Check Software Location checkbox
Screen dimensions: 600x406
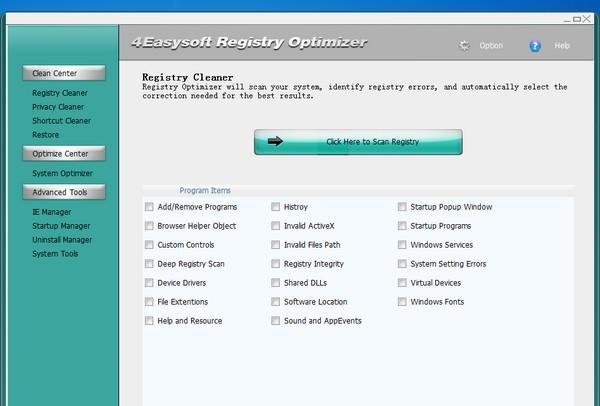point(276,302)
